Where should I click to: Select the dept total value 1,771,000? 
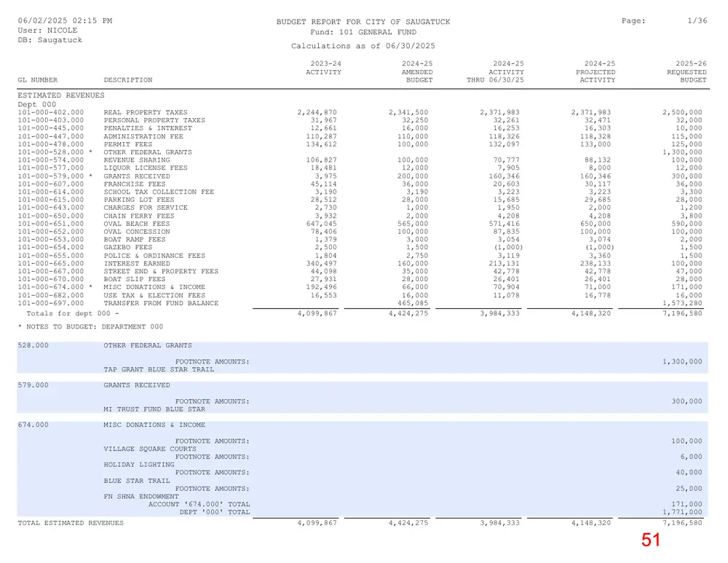683,512
